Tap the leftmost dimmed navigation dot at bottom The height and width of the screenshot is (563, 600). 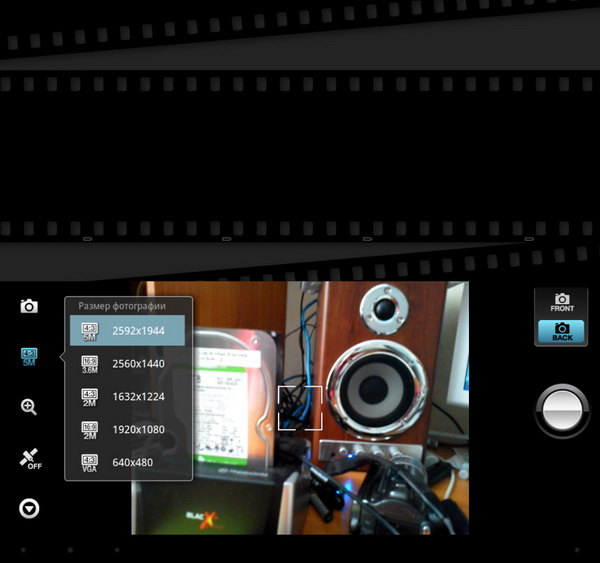[22, 550]
